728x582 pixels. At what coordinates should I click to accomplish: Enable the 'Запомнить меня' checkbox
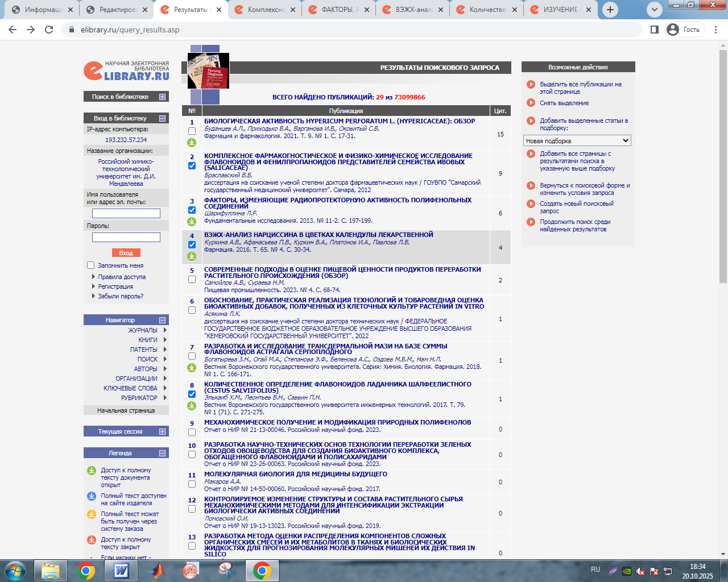(90, 265)
